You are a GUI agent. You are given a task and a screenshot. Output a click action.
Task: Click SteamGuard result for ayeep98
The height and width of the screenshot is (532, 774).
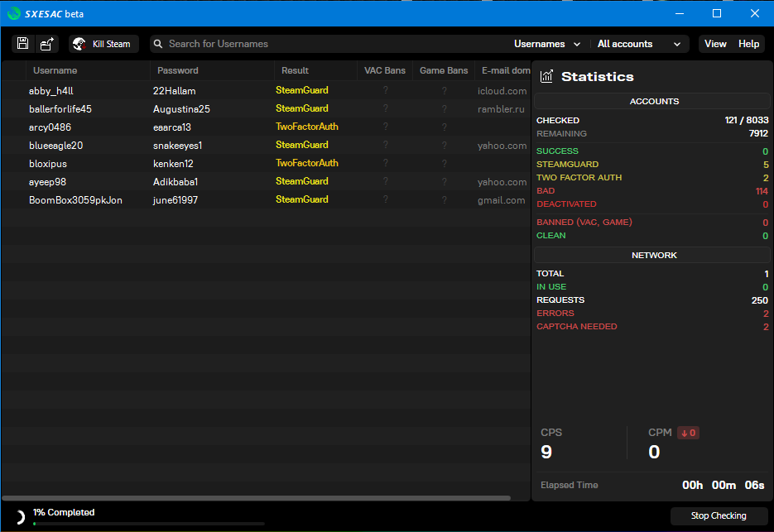pyautogui.click(x=301, y=182)
